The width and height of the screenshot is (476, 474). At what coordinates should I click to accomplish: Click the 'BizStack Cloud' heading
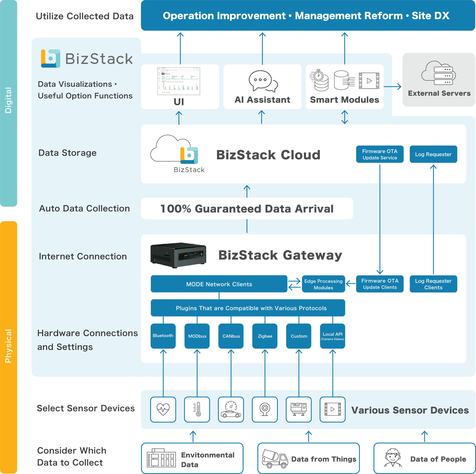tap(268, 155)
